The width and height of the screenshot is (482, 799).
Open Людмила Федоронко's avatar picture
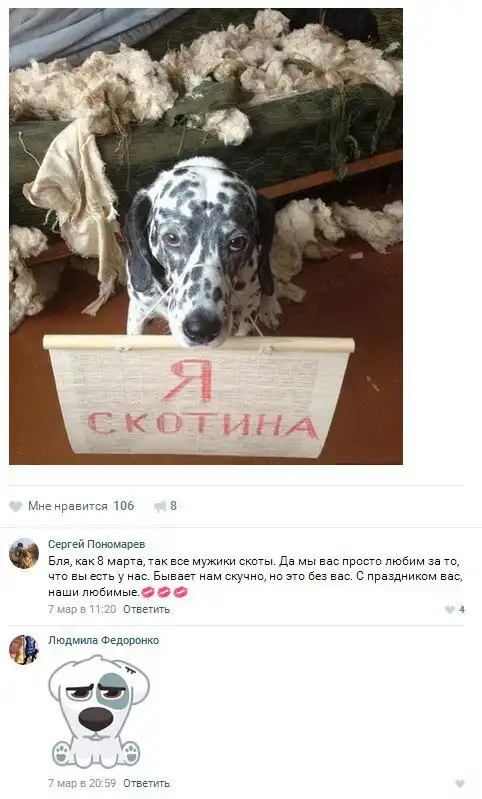tap(24, 650)
